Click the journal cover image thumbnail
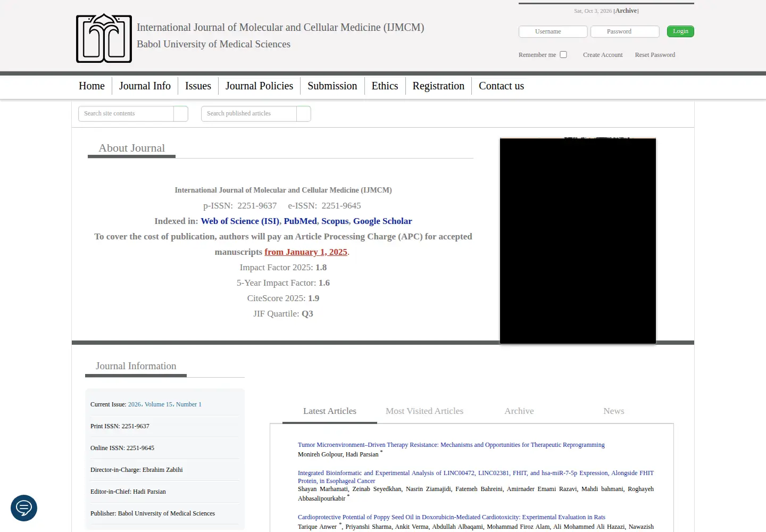Viewport: 766px width, 532px height. [x=578, y=240]
